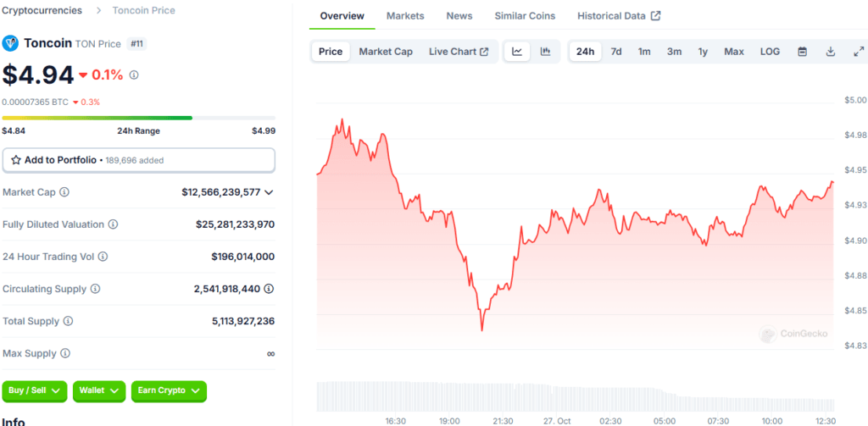
Task: Switch to the News tab
Action: (459, 15)
